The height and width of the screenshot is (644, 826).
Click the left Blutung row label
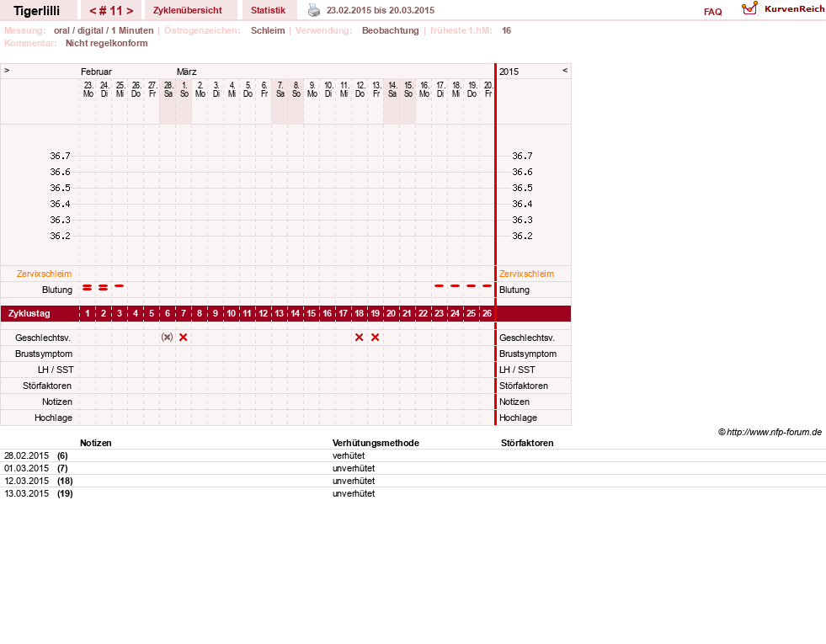(x=57, y=290)
